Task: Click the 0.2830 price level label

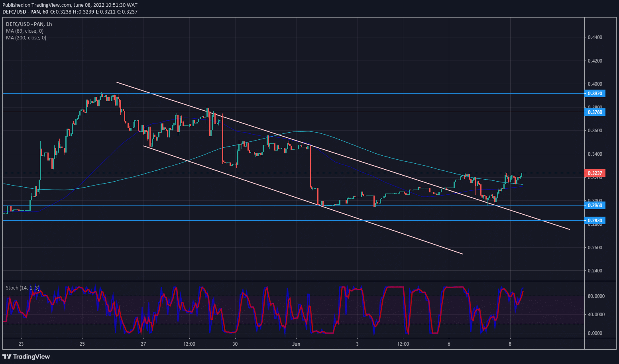Action: coord(595,221)
